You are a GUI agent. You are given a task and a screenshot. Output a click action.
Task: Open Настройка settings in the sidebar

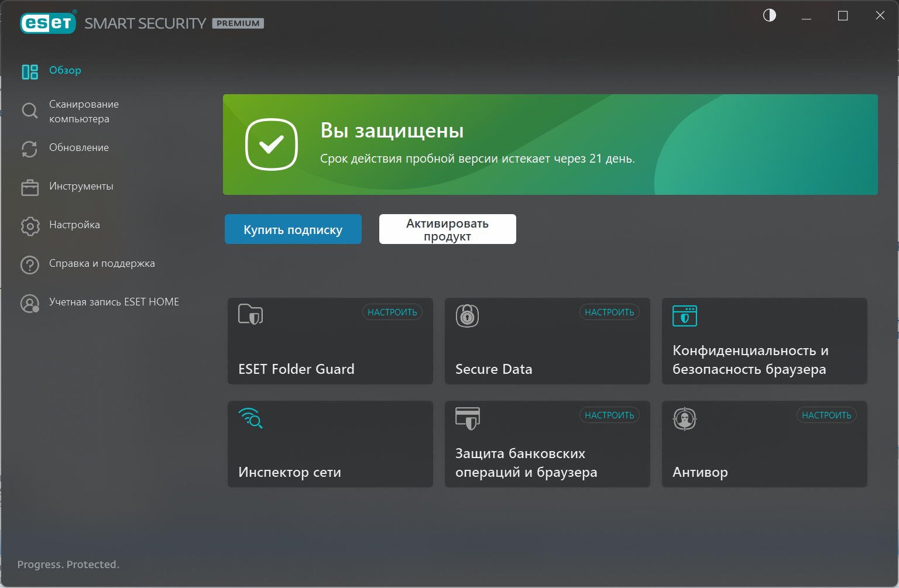[74, 225]
